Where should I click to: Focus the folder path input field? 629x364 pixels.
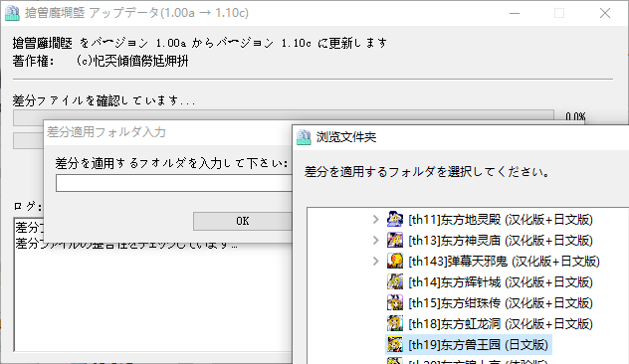coord(174,183)
